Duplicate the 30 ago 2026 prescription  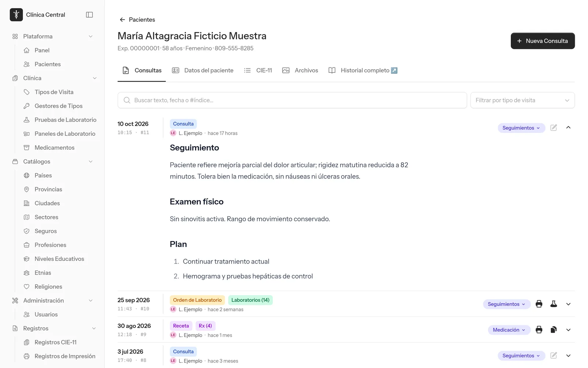(553, 330)
